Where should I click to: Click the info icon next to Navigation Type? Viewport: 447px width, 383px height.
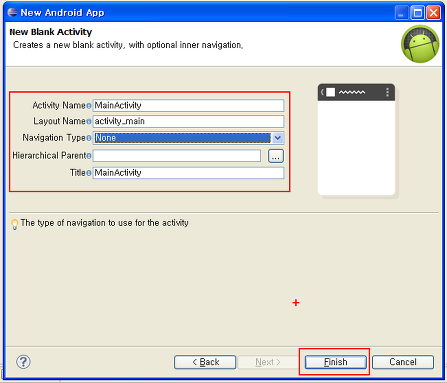coord(89,138)
